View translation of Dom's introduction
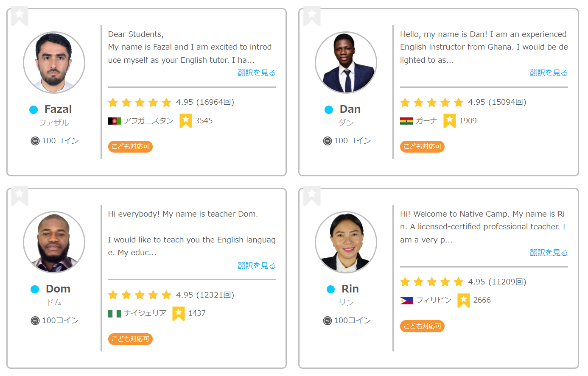 257,266
